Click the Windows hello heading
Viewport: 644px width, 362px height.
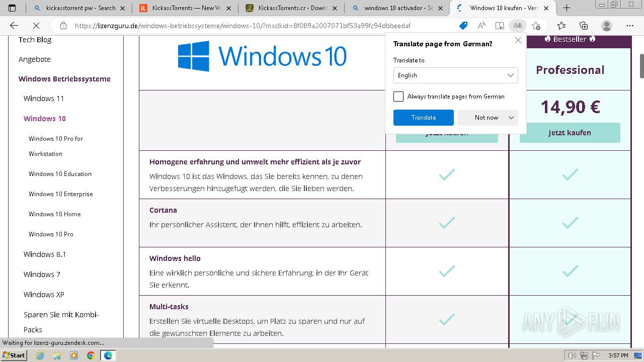[175, 258]
